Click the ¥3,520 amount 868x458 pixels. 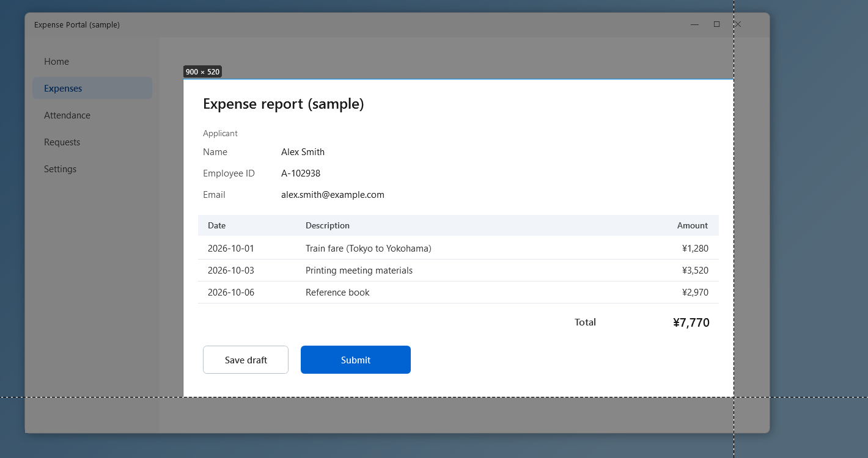pyautogui.click(x=696, y=271)
